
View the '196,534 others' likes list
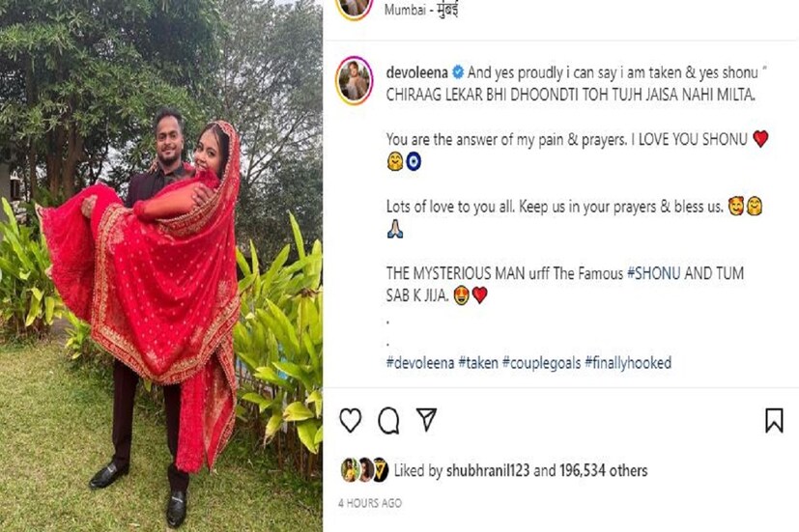coord(603,471)
